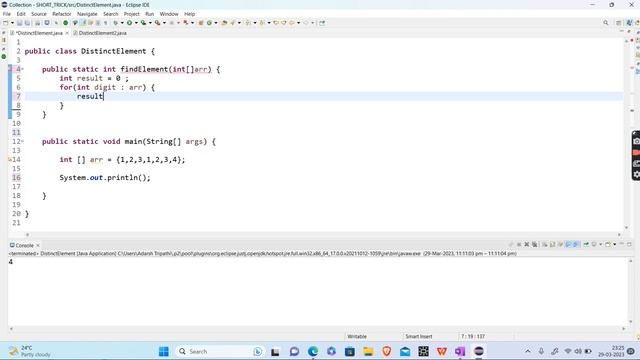Open the New file dropdown arrow
Image resolution: width=640 pixels, height=360 pixels.
12,23
